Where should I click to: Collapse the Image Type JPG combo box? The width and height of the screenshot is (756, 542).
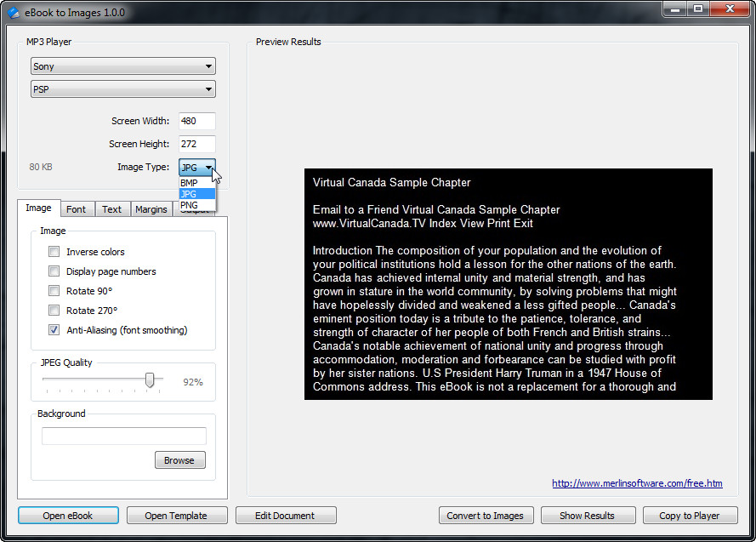coord(197,168)
